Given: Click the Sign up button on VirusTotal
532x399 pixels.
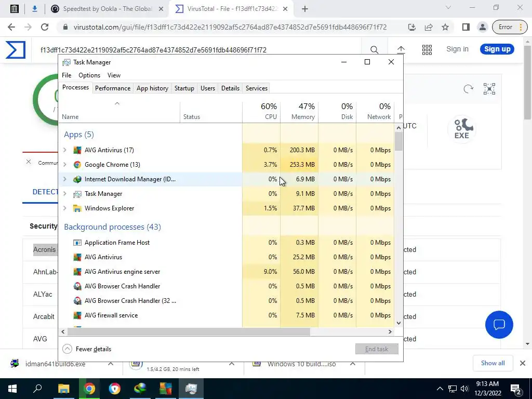Looking at the screenshot, I should 497,49.
